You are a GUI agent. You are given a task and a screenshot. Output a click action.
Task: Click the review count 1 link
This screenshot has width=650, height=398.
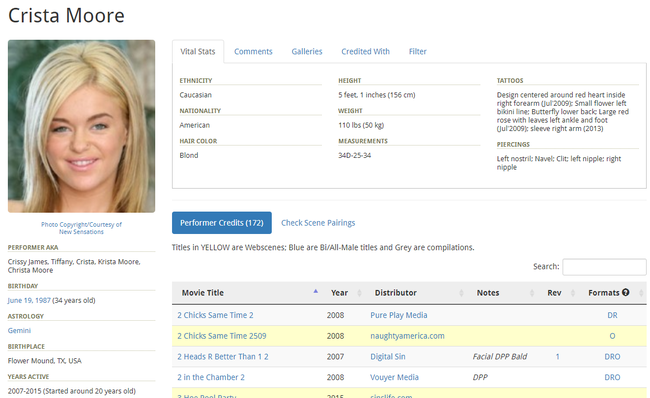pyautogui.click(x=558, y=357)
